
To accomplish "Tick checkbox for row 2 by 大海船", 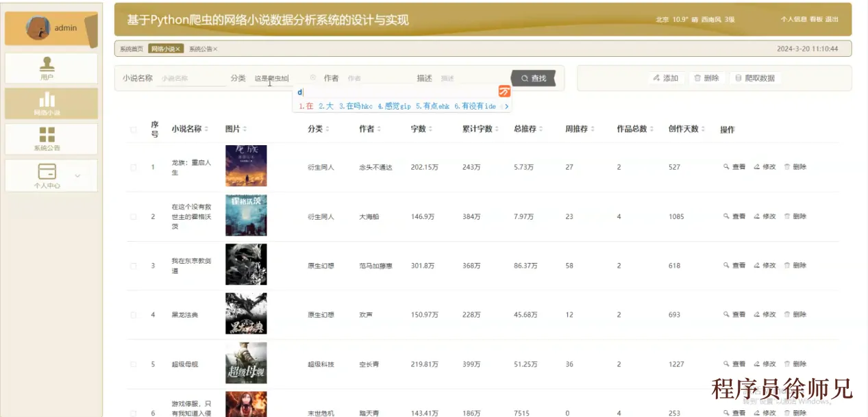I will pos(134,216).
